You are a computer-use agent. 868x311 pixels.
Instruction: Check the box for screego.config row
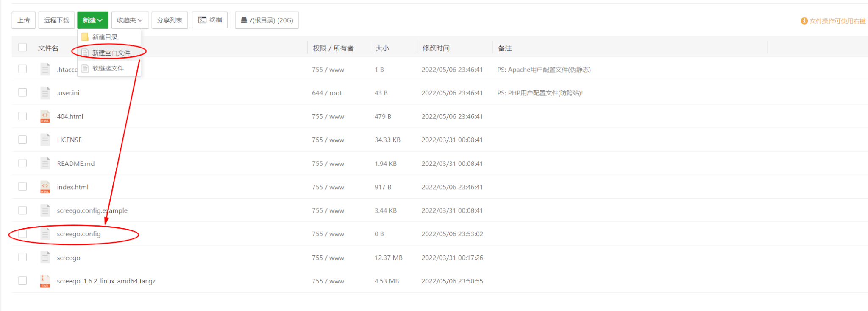22,234
